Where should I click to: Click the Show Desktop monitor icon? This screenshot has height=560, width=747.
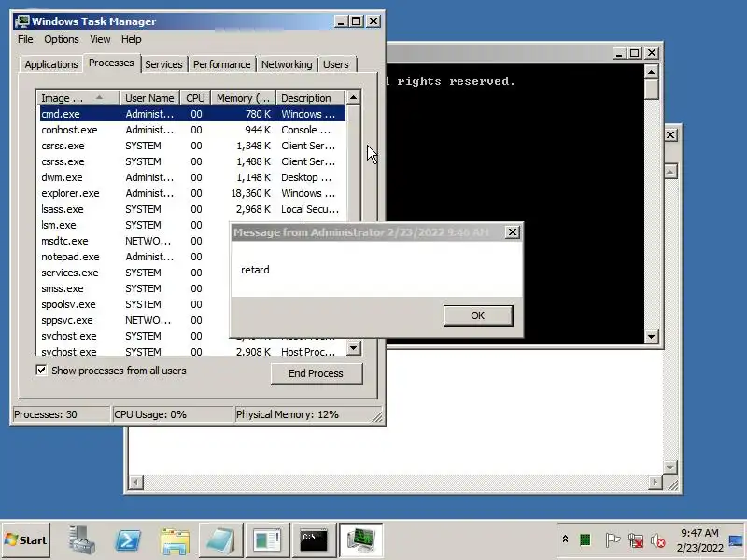(736, 540)
